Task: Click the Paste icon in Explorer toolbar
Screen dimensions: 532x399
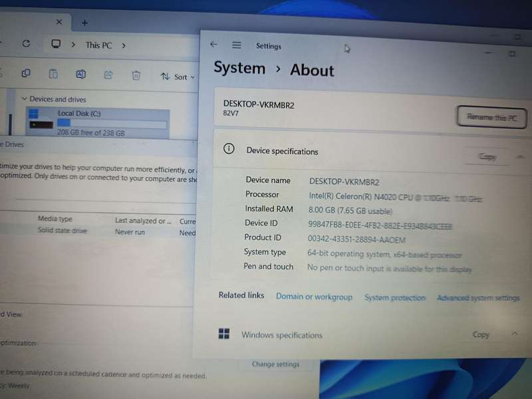Action: pyautogui.click(x=53, y=74)
